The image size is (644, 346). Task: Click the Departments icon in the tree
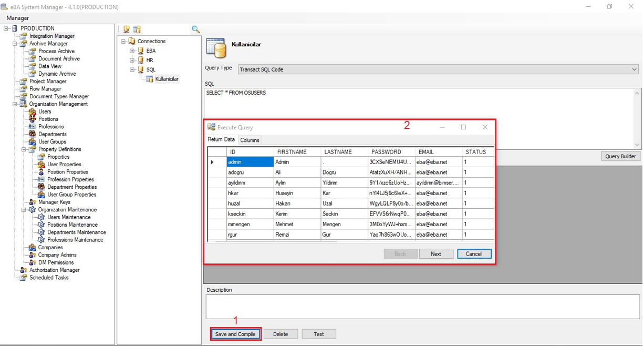point(33,134)
